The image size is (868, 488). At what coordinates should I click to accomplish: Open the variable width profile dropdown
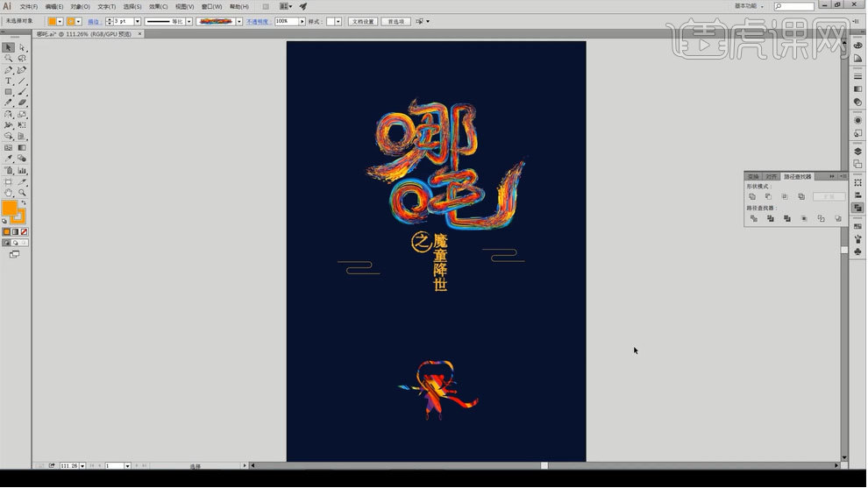[189, 22]
